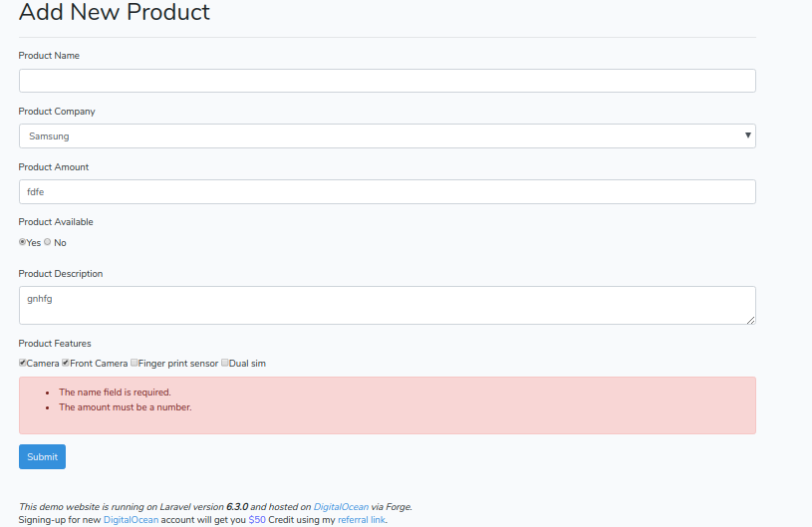Click the Product Description label

click(x=61, y=274)
